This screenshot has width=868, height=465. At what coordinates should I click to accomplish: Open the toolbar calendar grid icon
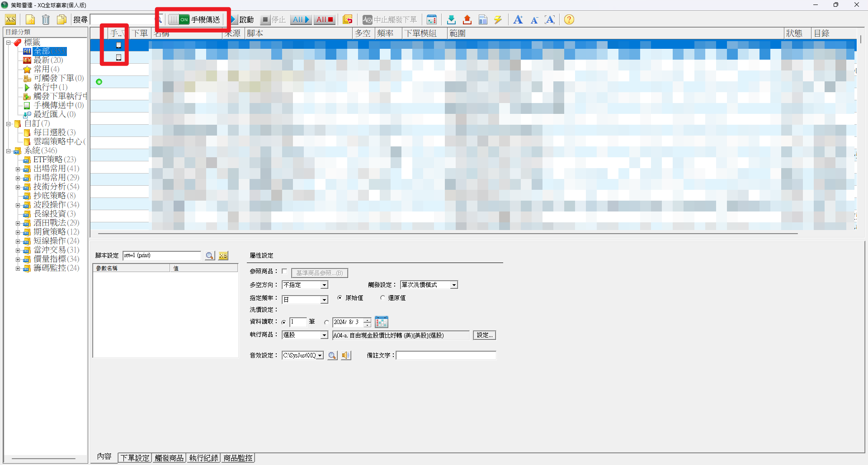(432, 19)
